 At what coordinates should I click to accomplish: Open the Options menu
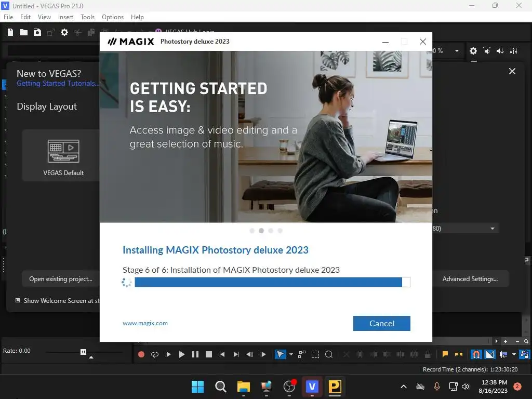[113, 17]
